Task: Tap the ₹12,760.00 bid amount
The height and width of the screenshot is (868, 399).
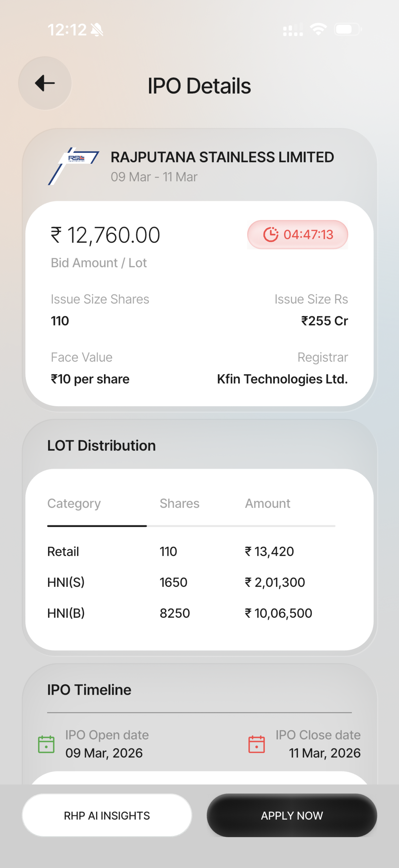Action: pyautogui.click(x=105, y=235)
